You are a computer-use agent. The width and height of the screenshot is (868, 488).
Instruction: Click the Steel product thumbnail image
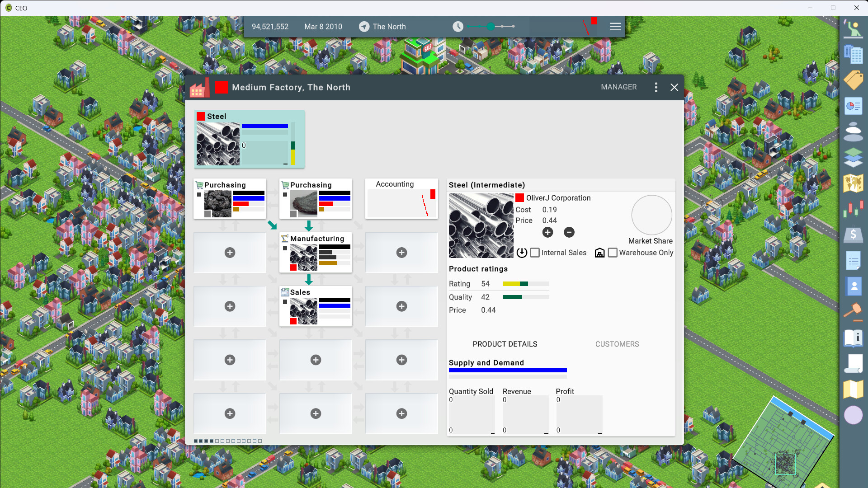(481, 225)
